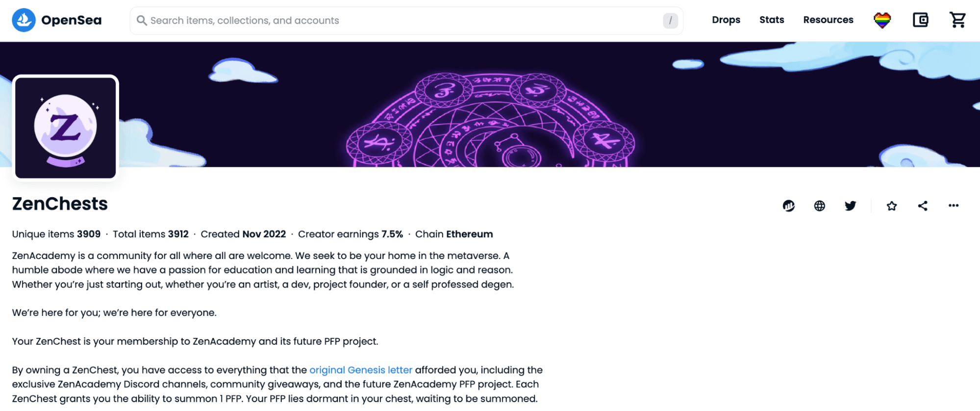Viewport: 980px width, 411px height.
Task: Open the shopping cart
Action: point(957,20)
